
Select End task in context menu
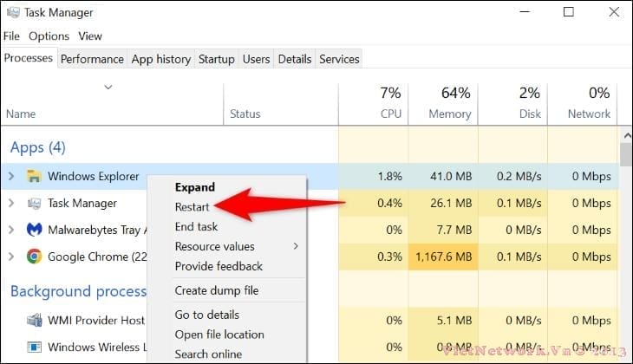(196, 226)
